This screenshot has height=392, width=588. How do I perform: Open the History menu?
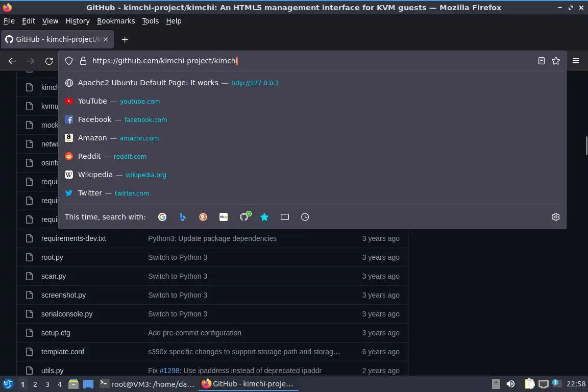78,21
